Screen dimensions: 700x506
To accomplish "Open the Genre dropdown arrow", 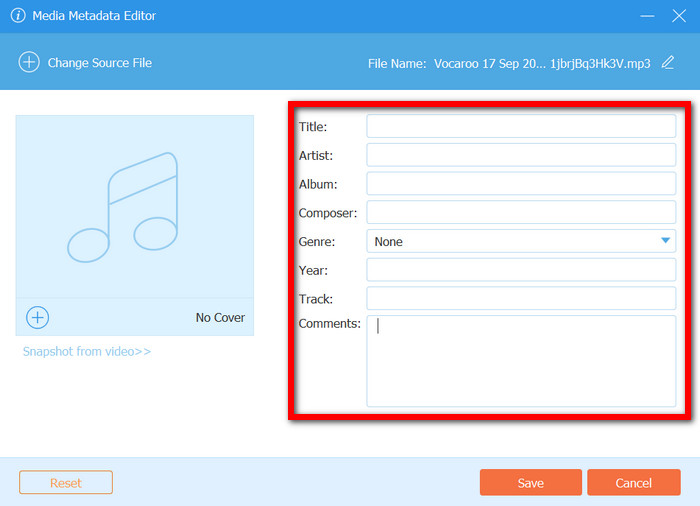I will pos(665,241).
